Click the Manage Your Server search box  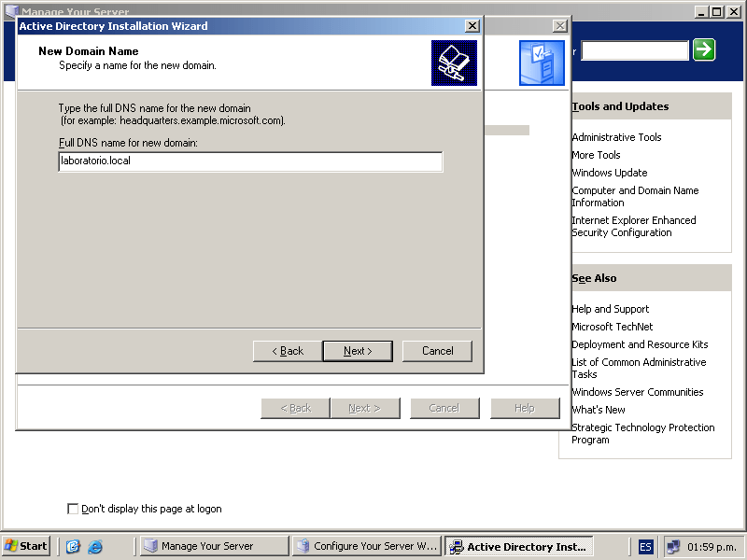coord(634,50)
